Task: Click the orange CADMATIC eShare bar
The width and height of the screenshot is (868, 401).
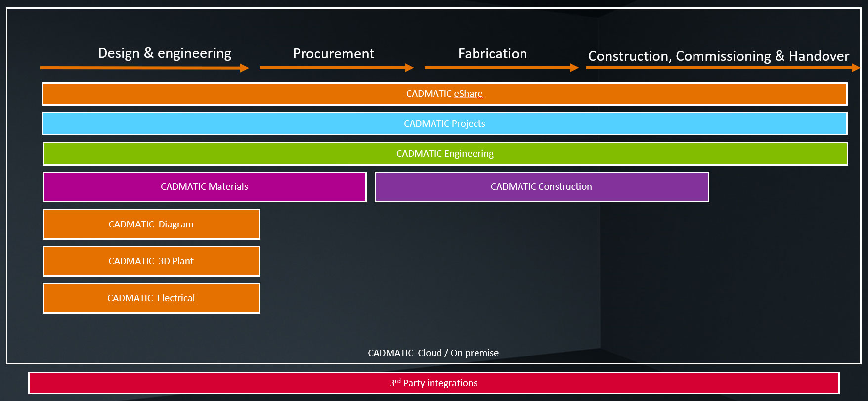Action: pos(444,94)
